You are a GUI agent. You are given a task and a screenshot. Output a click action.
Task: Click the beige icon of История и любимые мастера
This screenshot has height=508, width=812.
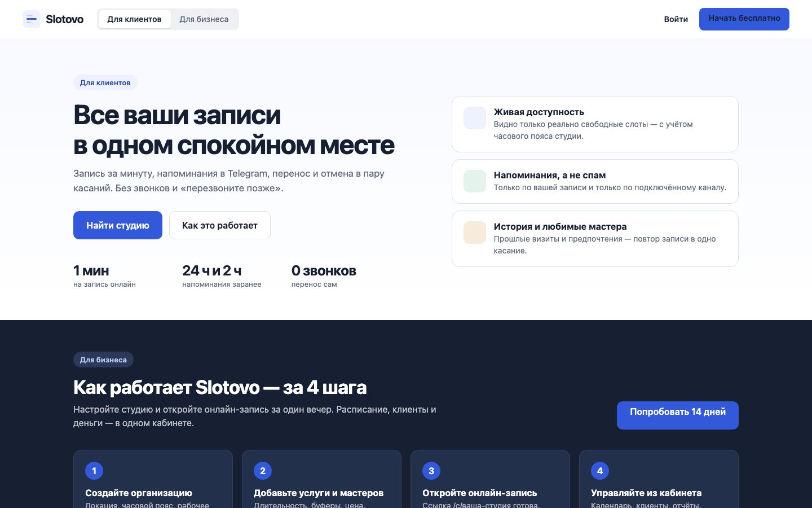click(475, 233)
